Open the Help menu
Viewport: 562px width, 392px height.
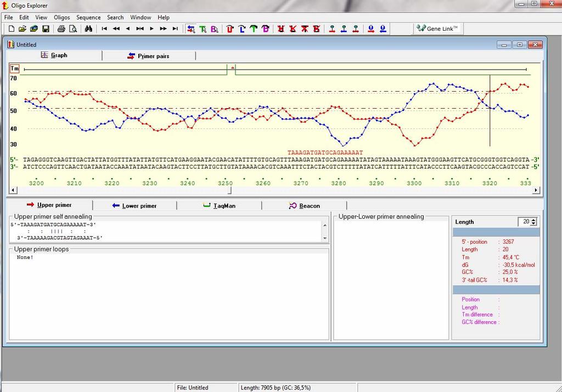point(164,17)
